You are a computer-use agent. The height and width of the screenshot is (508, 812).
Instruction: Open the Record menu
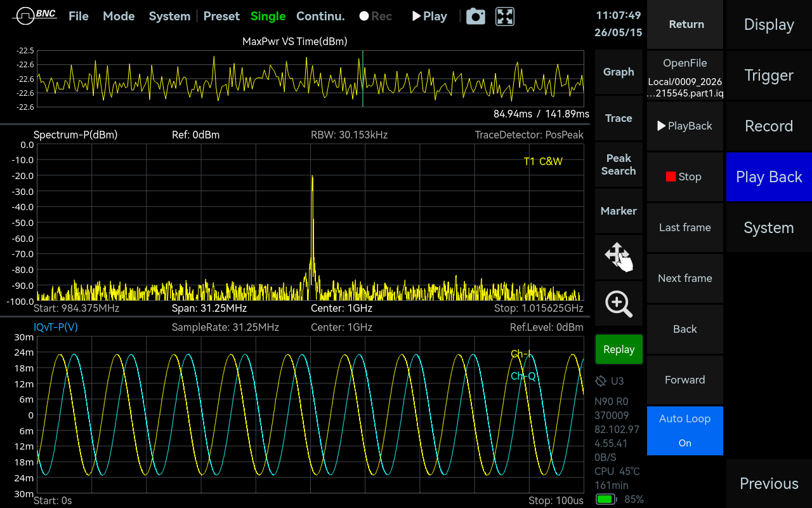tap(769, 126)
